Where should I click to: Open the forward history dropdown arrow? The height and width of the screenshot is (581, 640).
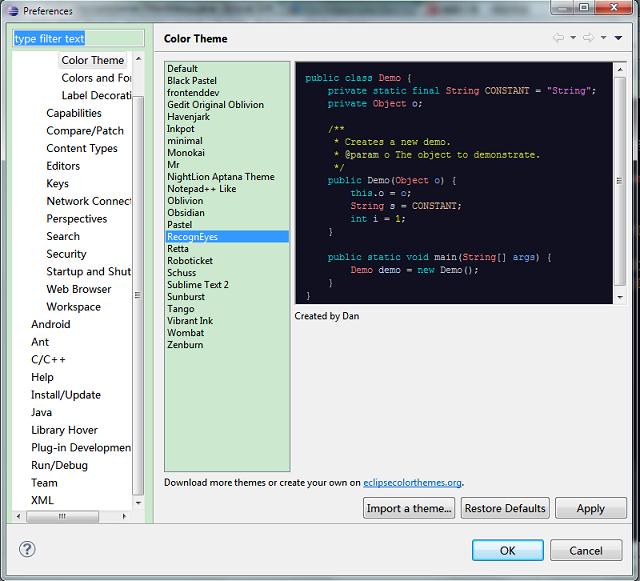(603, 38)
